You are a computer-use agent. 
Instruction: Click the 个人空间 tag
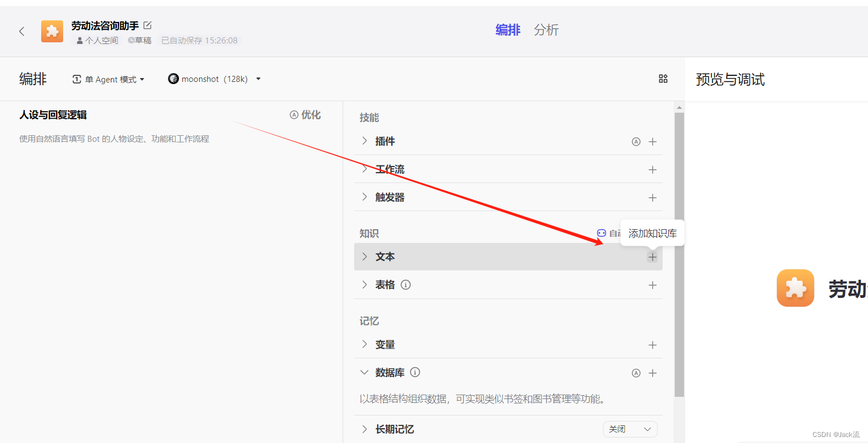coord(97,41)
